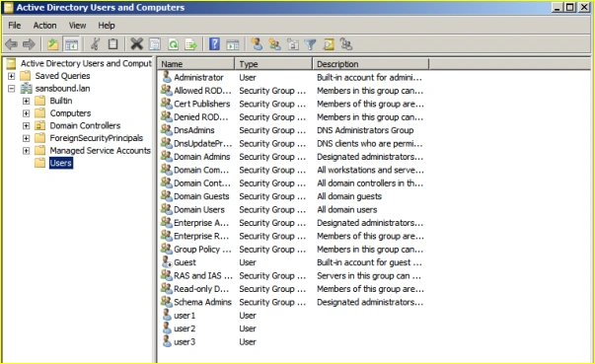This screenshot has width=595, height=364.
Task: Go up one level with folder icon
Action: 52,44
